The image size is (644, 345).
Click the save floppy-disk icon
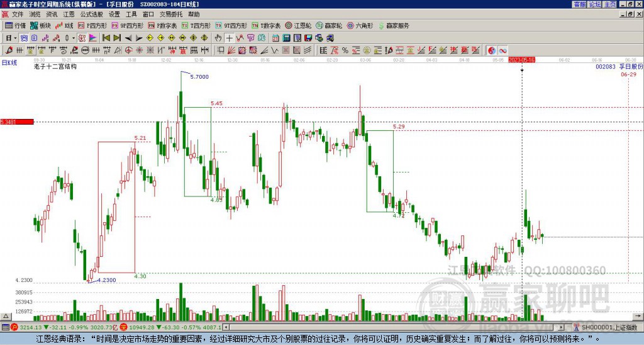tap(308, 38)
